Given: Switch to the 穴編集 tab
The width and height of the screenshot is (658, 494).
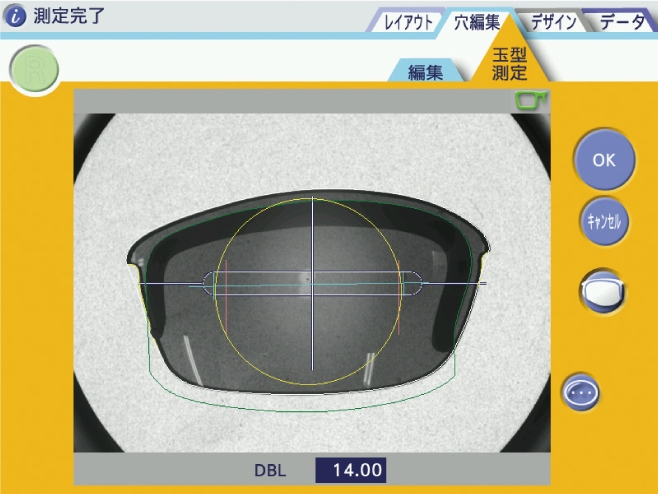Looking at the screenshot, I should [477, 21].
